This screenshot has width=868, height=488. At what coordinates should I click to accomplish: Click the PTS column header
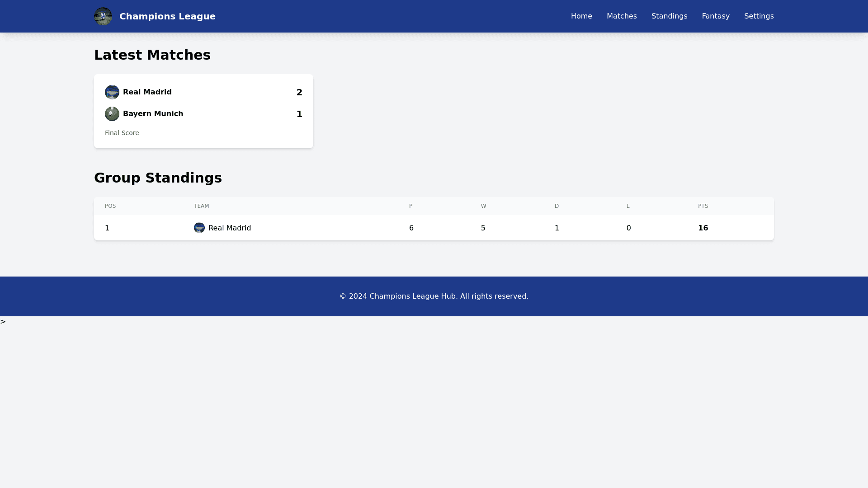click(703, 206)
